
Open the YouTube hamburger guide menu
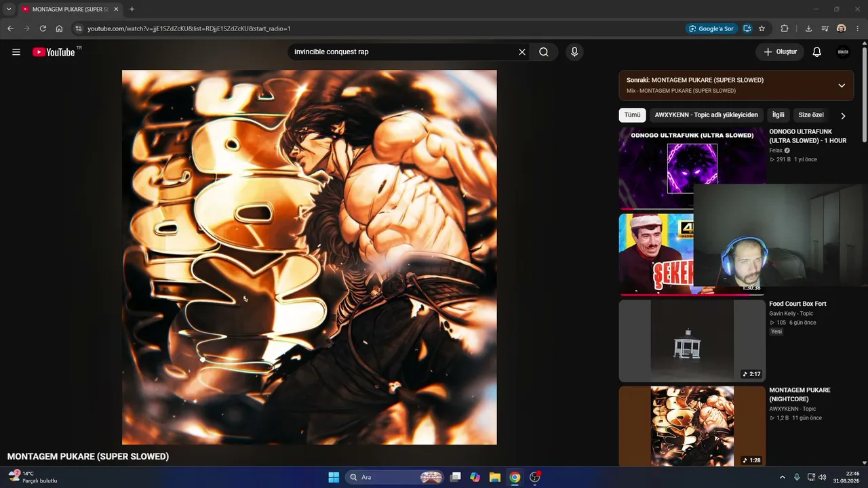[16, 52]
